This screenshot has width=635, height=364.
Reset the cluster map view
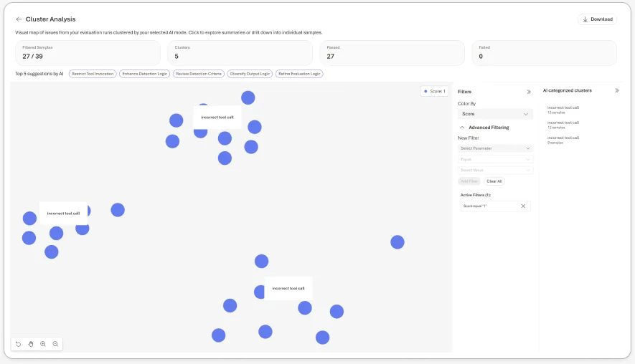pyautogui.click(x=18, y=344)
